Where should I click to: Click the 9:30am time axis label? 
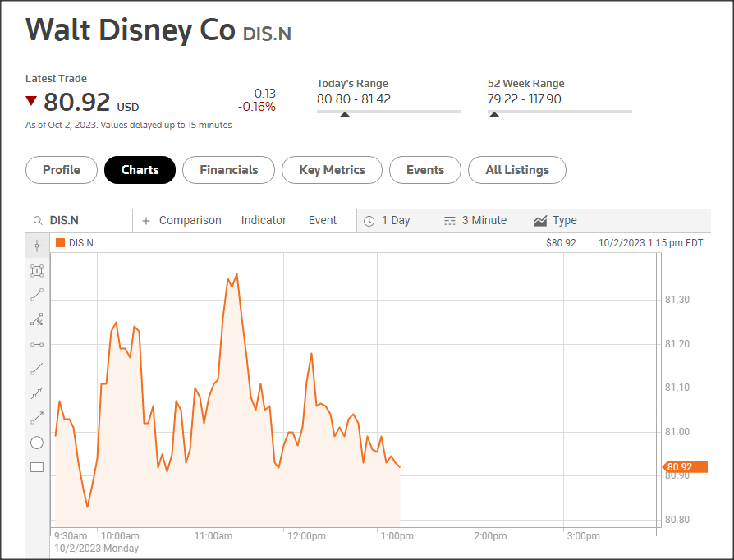click(x=71, y=536)
